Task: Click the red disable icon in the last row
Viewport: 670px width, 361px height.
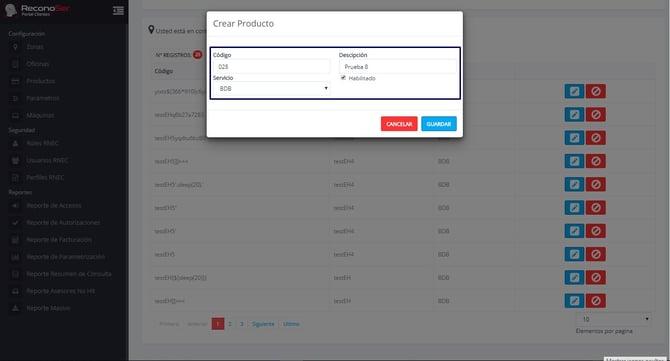Action: tap(596, 301)
